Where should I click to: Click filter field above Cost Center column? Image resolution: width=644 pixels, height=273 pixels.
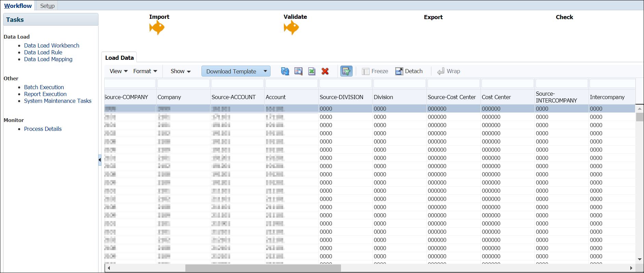click(508, 83)
